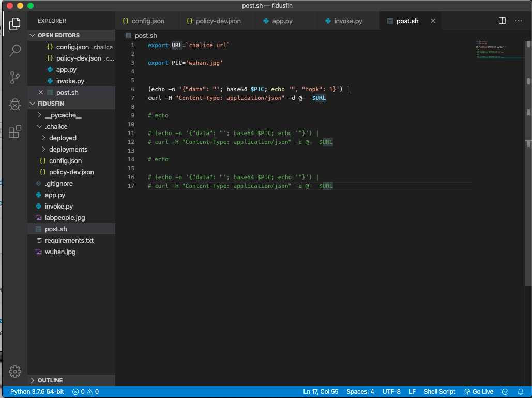Open the Extensions view icon
The height and width of the screenshot is (398, 532).
15,131
